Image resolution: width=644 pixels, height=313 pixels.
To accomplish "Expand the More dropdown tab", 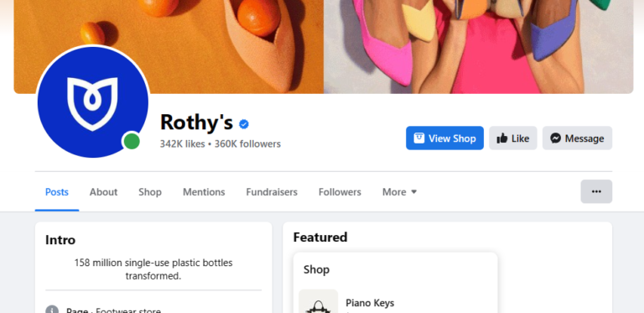I will pyautogui.click(x=400, y=192).
